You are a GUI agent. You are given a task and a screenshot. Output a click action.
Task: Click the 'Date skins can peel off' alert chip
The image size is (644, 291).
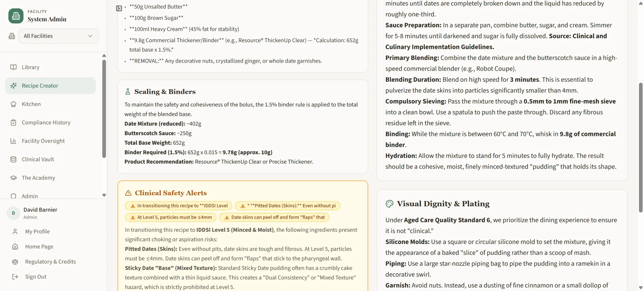pos(274,217)
